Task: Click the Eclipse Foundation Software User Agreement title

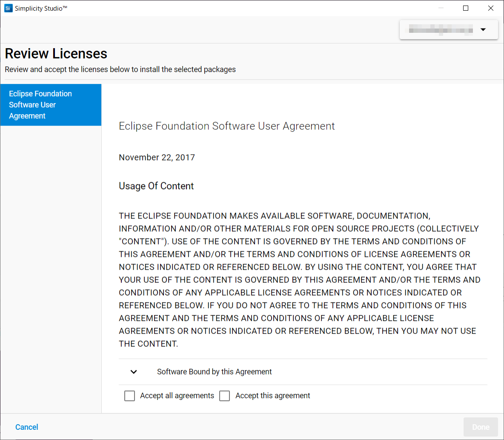Action: tap(226, 126)
